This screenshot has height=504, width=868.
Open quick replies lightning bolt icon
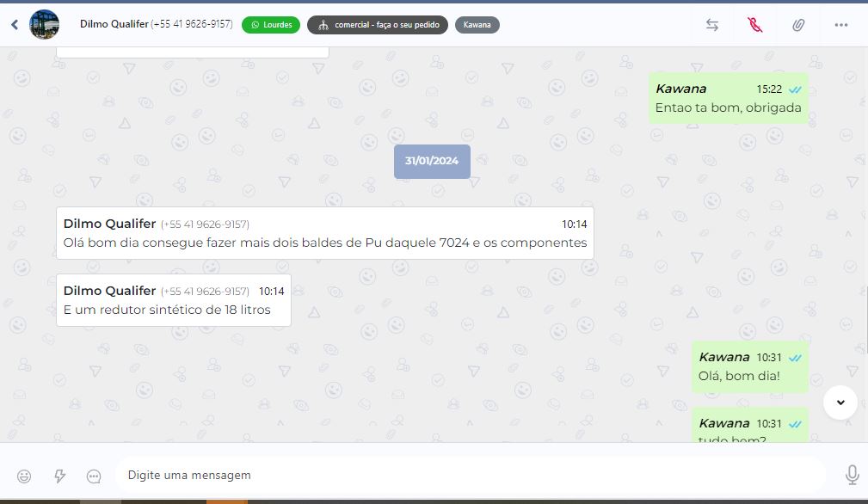coord(59,476)
